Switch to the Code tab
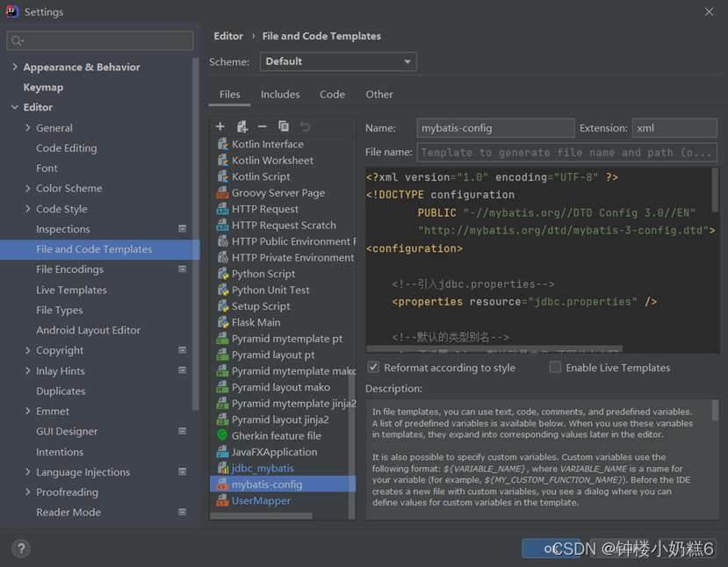 coord(332,95)
